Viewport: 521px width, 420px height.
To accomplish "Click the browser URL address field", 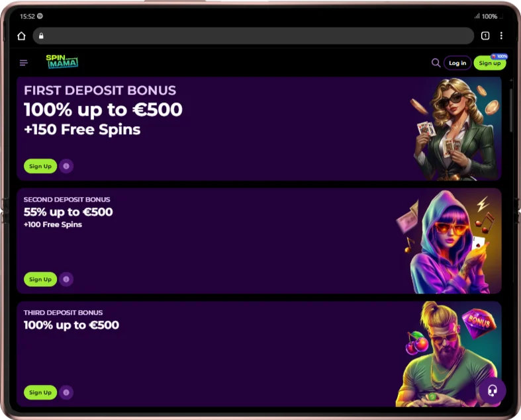I will (x=253, y=36).
